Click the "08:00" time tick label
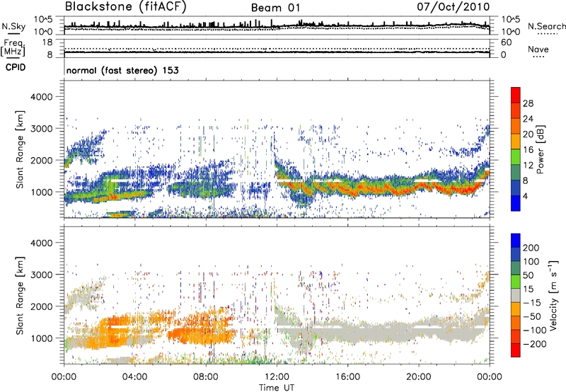The image size is (566, 392). click(x=205, y=377)
